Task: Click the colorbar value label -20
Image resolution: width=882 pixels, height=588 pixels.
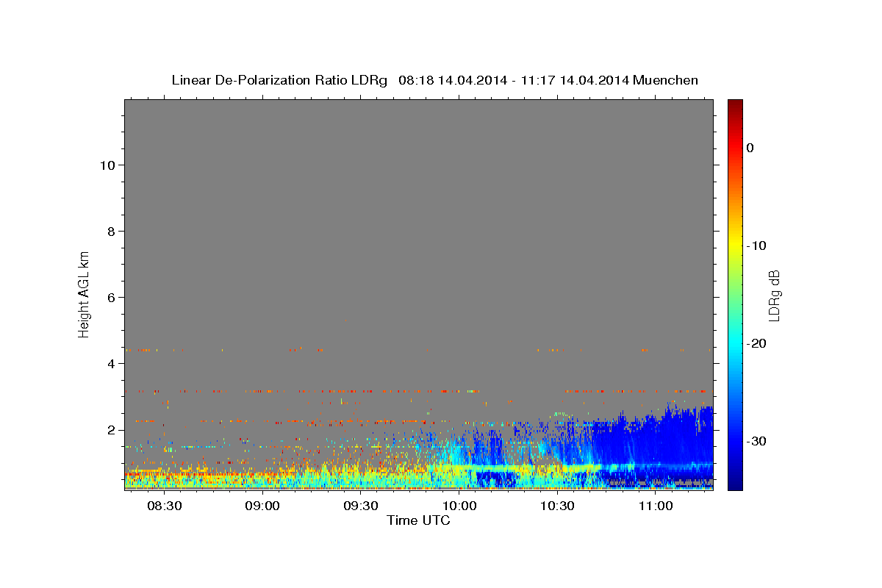Action: tap(756, 343)
